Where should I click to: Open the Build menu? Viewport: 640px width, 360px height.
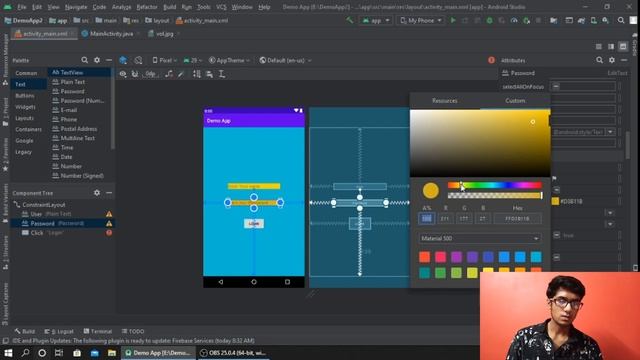[169, 7]
